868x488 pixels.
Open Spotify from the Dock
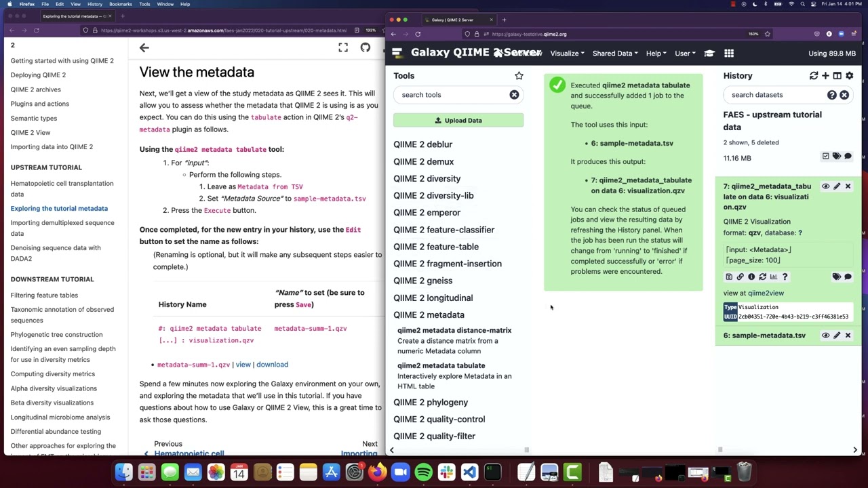pyautogui.click(x=424, y=472)
